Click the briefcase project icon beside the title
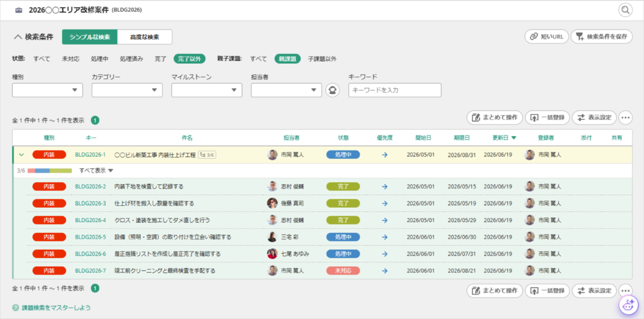This screenshot has width=644, height=319. coord(19,10)
